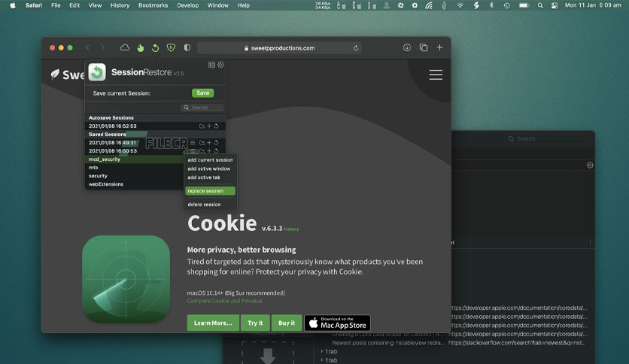Click the Wi-Fi menu bar icon

460,5
